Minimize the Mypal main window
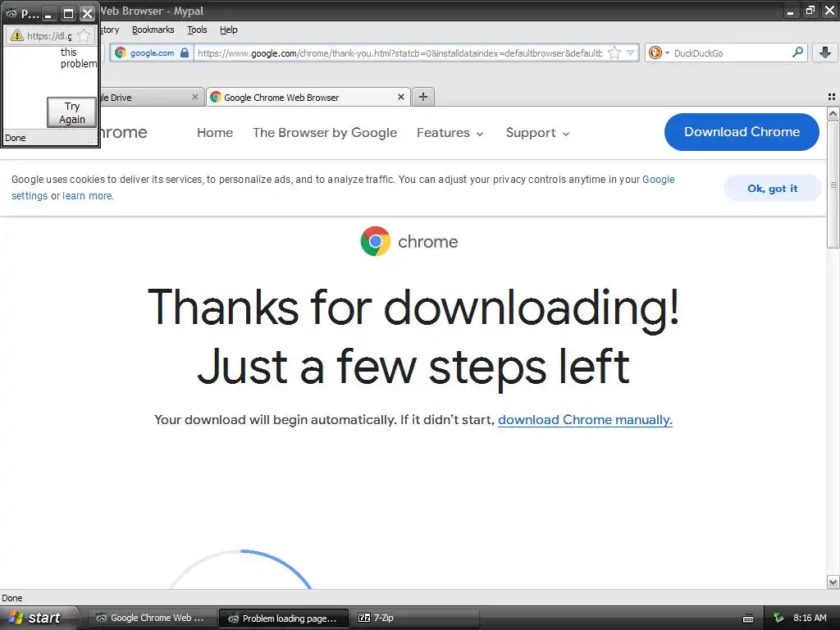The image size is (840, 630). [x=791, y=11]
